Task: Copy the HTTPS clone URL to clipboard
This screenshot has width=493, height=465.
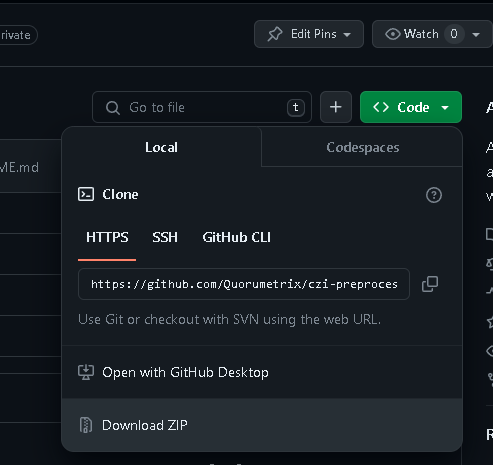Action: pos(430,284)
